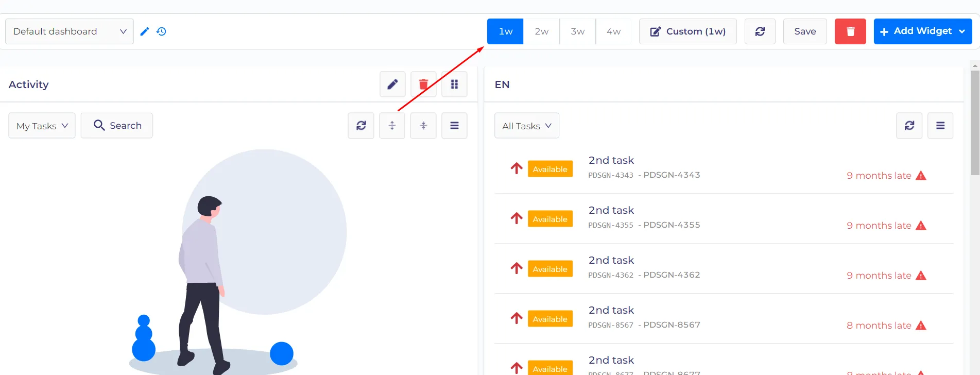The image size is (980, 375).
Task: Click expand rows icon in Activity widget
Action: pos(392,126)
